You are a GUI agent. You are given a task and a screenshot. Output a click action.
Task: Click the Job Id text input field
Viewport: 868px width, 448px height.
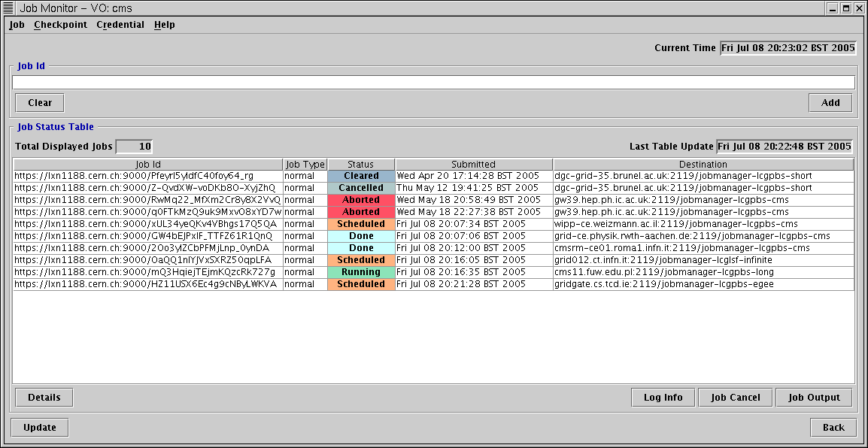coord(433,83)
